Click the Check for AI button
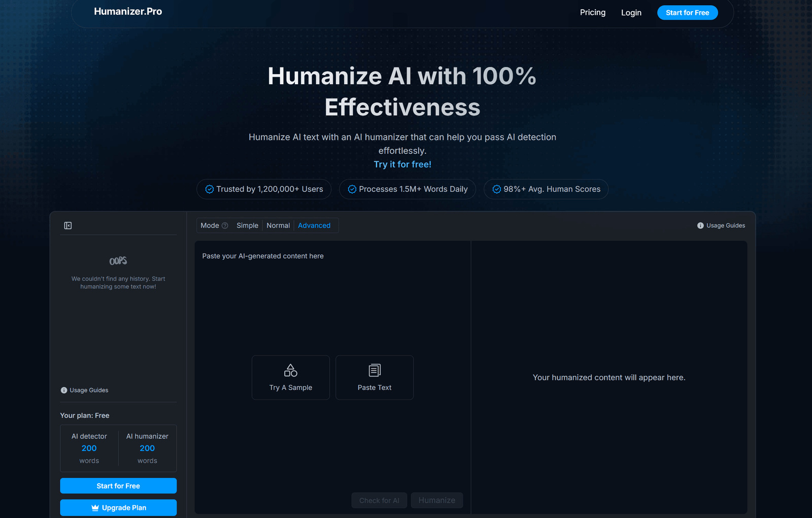This screenshot has width=812, height=518. click(x=379, y=500)
